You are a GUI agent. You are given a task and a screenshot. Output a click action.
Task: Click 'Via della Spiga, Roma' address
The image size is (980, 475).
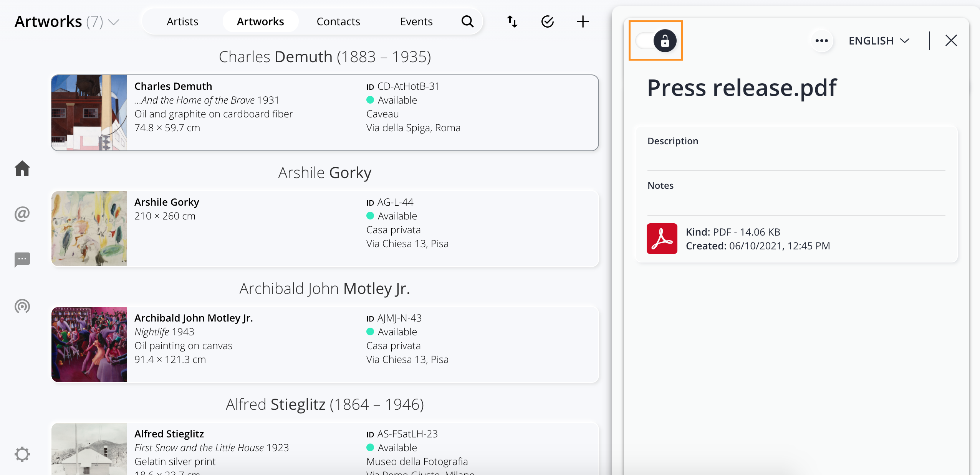[413, 128]
